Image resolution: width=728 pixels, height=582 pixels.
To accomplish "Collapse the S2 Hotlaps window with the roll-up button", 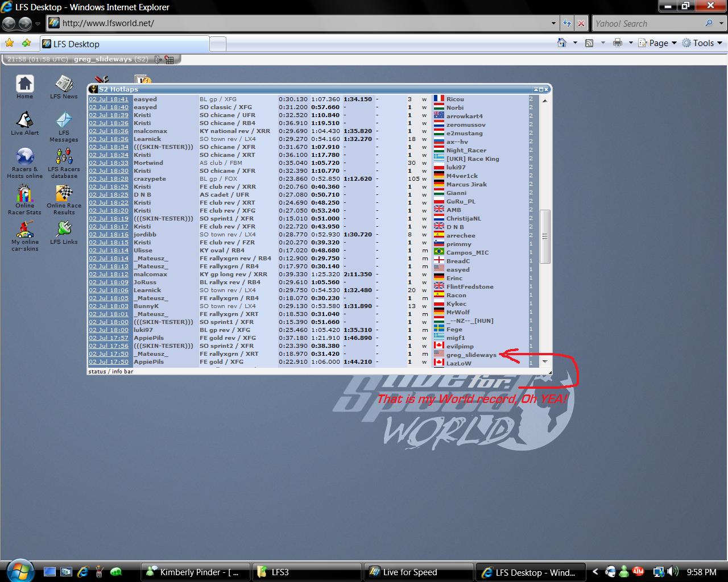I will click(x=535, y=89).
